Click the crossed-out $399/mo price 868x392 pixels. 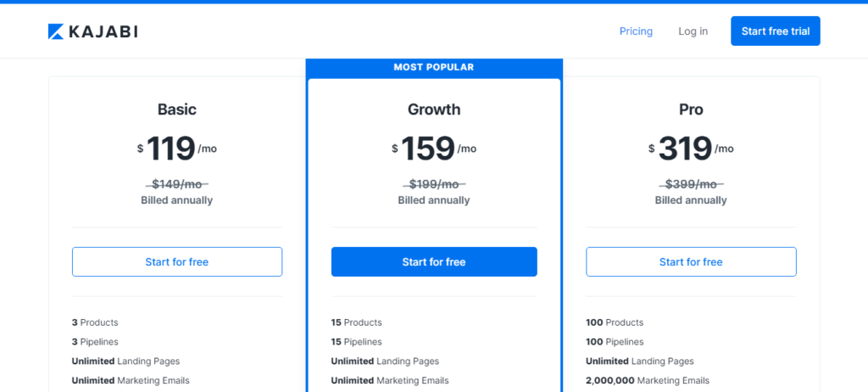tap(691, 184)
